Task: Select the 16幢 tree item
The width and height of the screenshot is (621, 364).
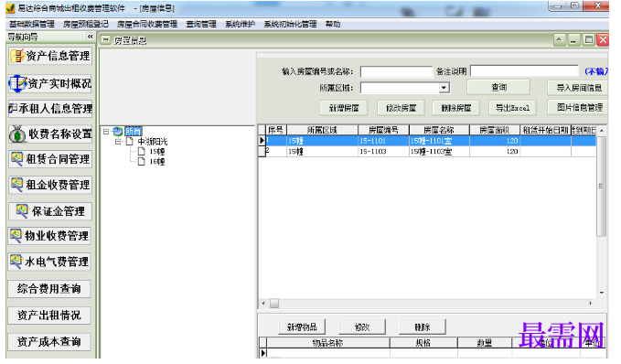Action: (x=156, y=162)
